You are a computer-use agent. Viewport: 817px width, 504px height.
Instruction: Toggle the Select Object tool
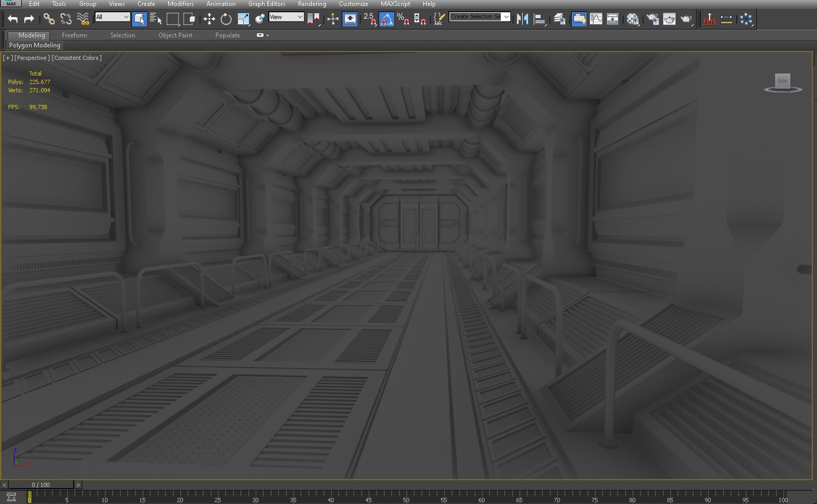coord(139,19)
